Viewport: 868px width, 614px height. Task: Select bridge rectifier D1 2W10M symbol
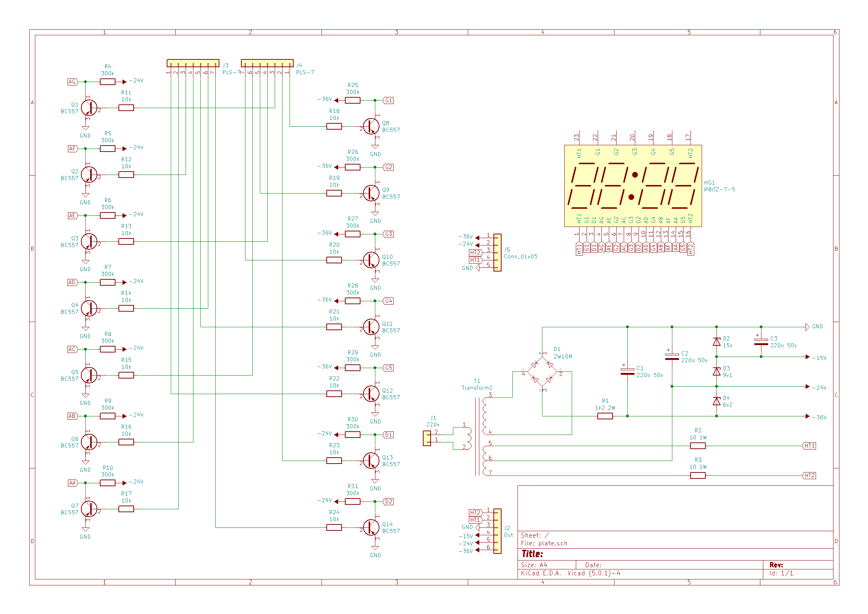click(x=542, y=372)
